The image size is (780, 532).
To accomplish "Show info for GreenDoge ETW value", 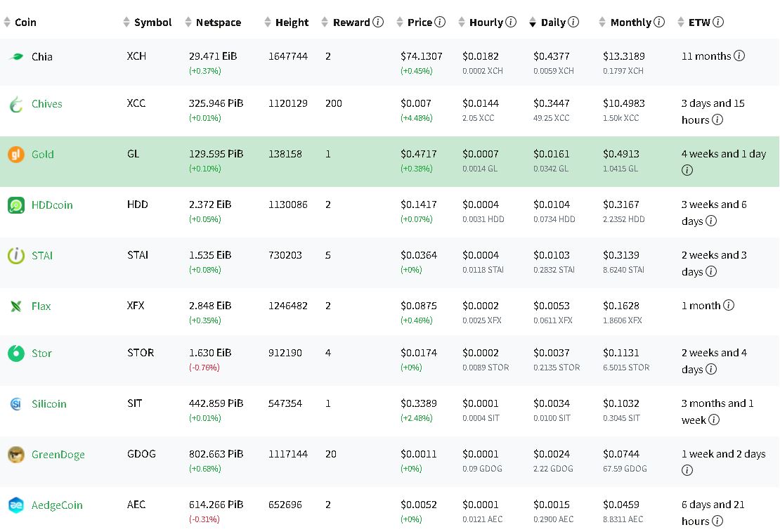I will (x=687, y=470).
